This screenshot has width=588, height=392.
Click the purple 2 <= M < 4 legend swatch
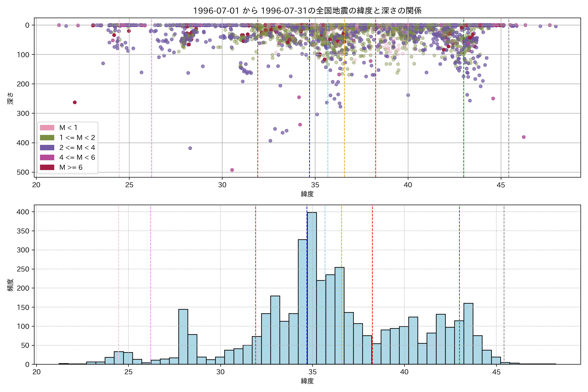tap(47, 147)
